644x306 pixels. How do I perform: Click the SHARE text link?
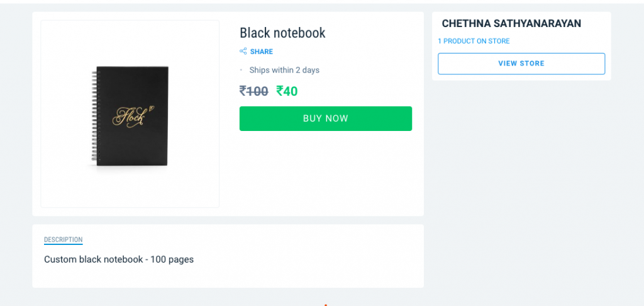pos(262,52)
